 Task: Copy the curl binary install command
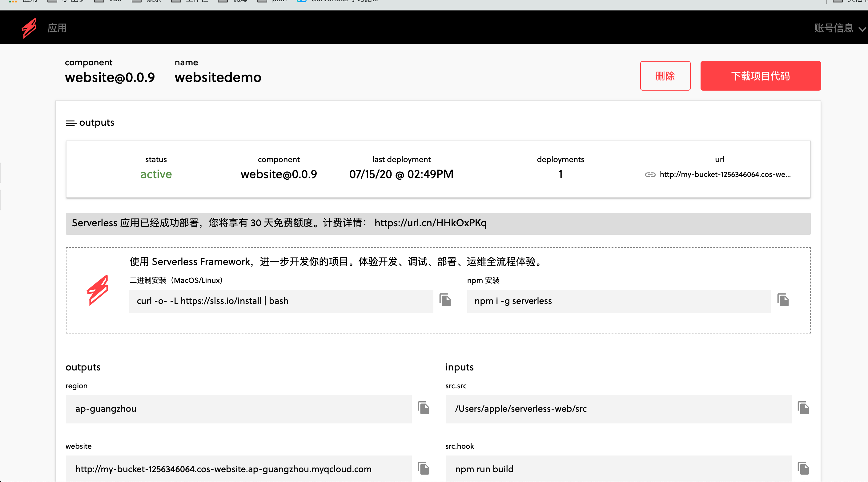pyautogui.click(x=445, y=300)
